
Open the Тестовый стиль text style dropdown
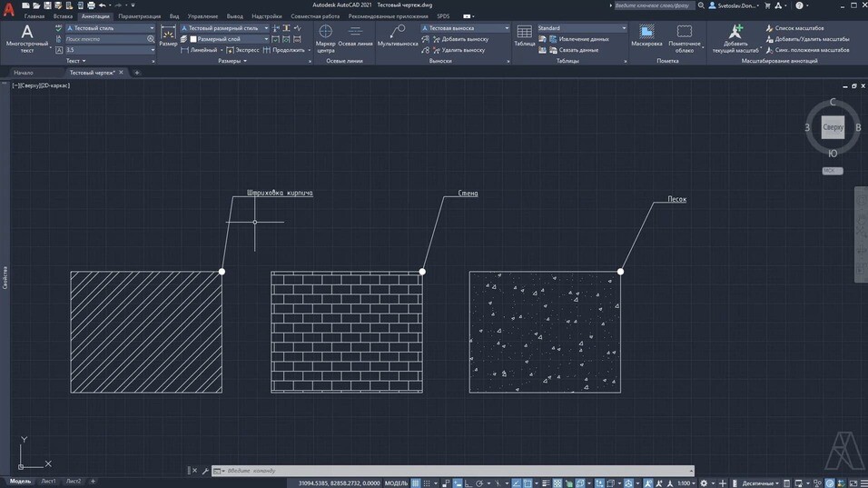[110, 27]
